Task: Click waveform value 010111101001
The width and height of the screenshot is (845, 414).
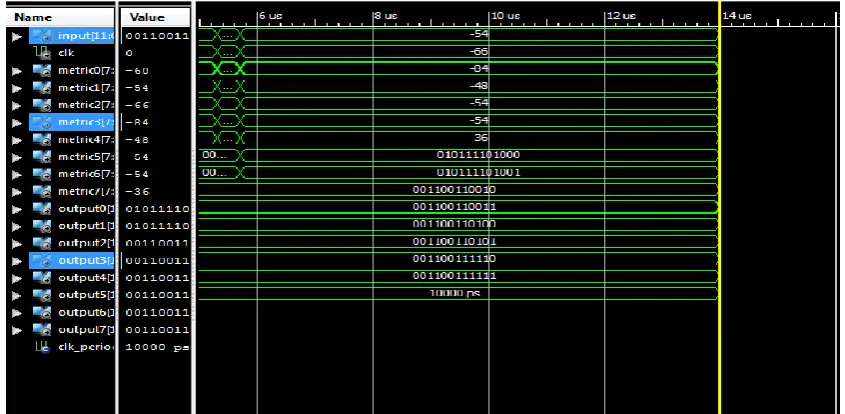Action: click(x=478, y=172)
